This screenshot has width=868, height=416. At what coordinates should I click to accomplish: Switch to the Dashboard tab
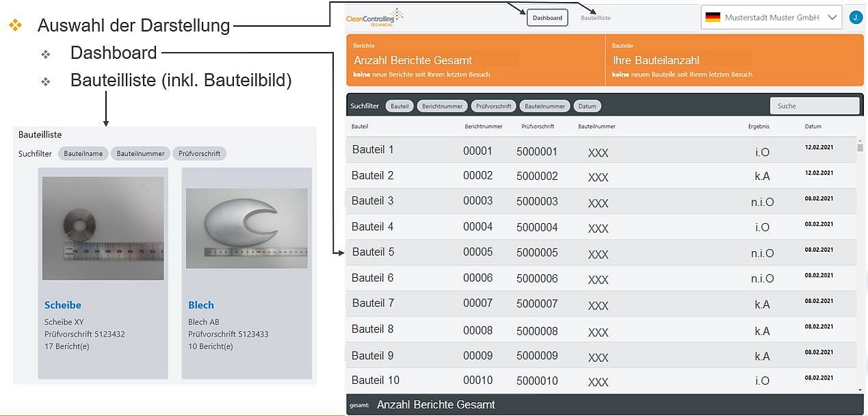547,18
